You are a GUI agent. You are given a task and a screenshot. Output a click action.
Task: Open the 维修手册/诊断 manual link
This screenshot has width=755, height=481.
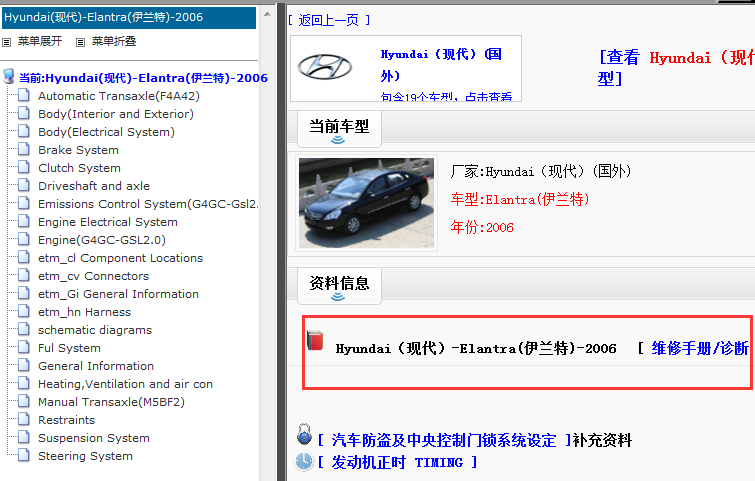click(699, 348)
